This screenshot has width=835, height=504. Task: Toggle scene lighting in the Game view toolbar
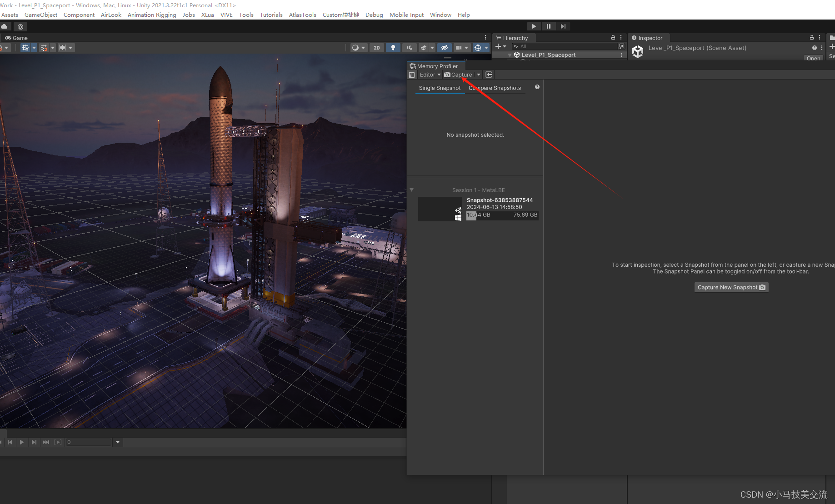[393, 47]
